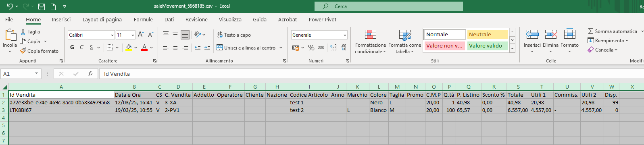Click the insert function fx icon
Image resolution: width=644 pixels, height=145 pixels.
click(x=90, y=74)
